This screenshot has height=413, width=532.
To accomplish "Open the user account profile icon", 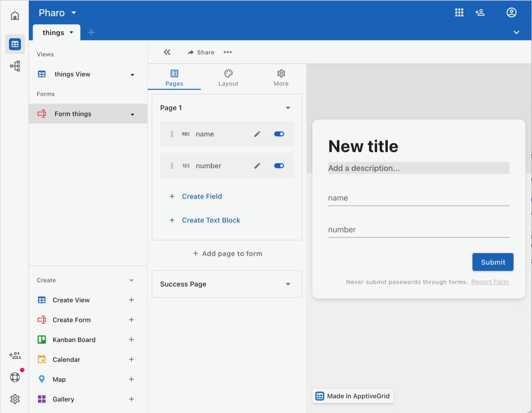I will click(511, 12).
